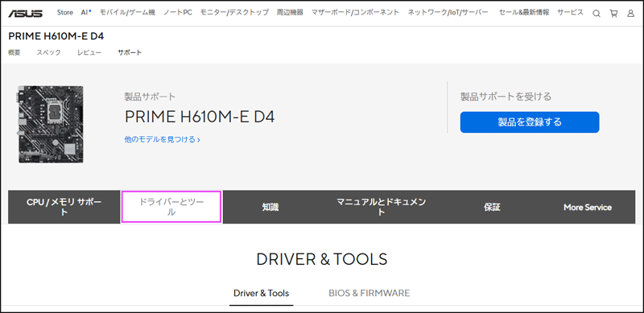The height and width of the screenshot is (313, 644).
Task: Select the スペック product tab
Action: [48, 52]
